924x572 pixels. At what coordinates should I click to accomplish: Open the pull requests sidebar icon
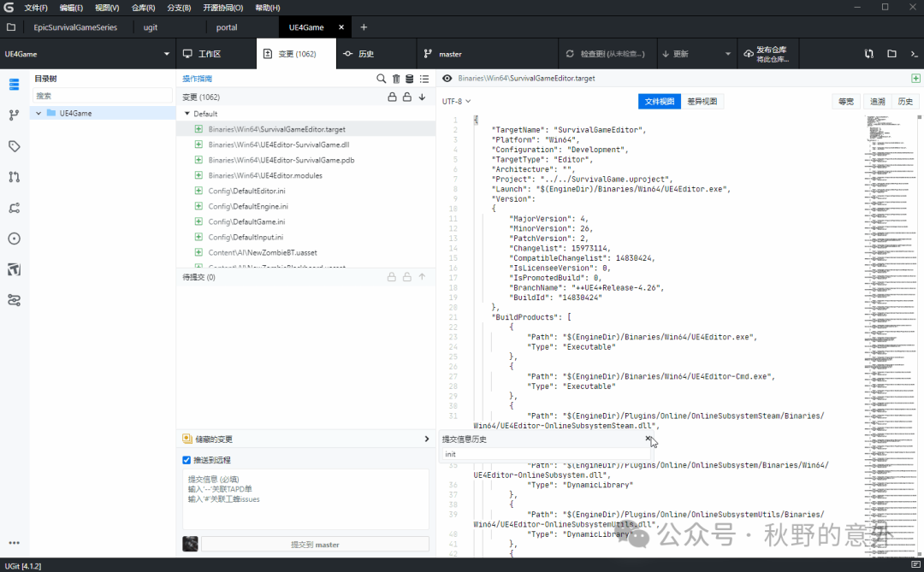click(x=15, y=177)
